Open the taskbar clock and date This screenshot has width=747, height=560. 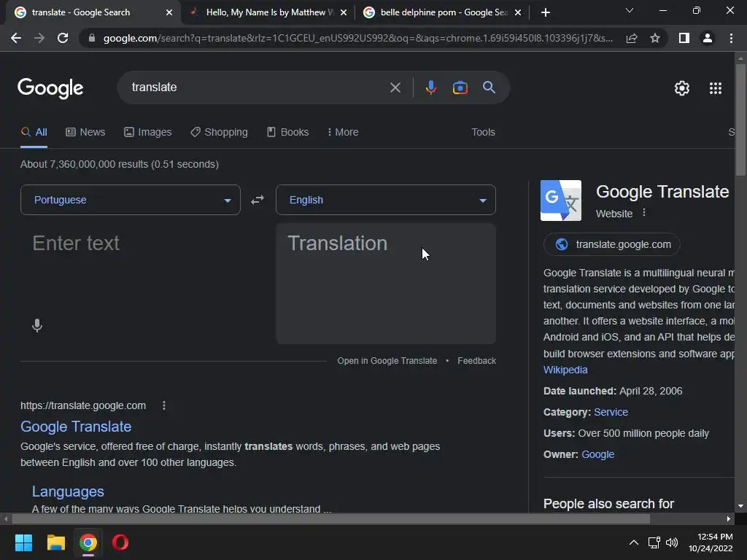711,542
